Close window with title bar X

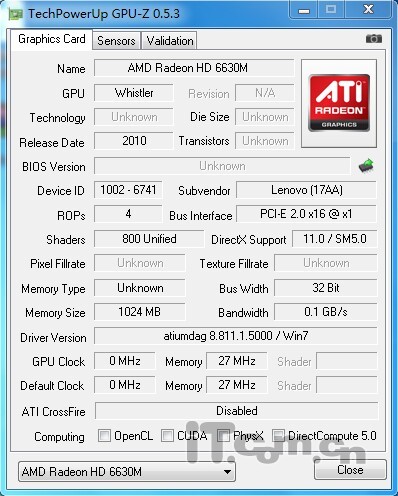click(368, 10)
